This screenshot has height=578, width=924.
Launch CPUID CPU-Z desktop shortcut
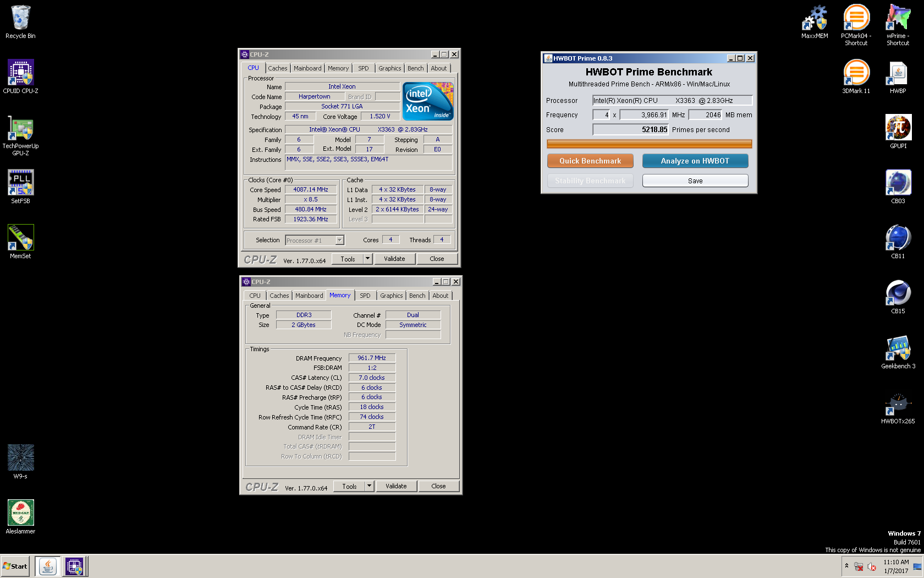tap(20, 77)
